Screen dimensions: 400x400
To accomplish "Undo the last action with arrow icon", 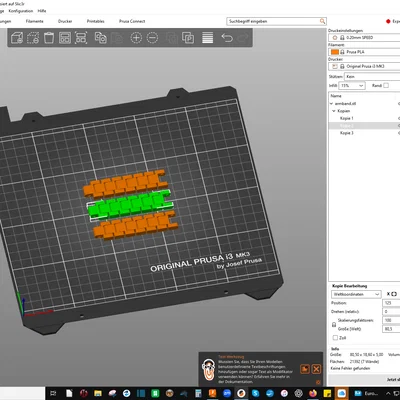I will pos(227,38).
